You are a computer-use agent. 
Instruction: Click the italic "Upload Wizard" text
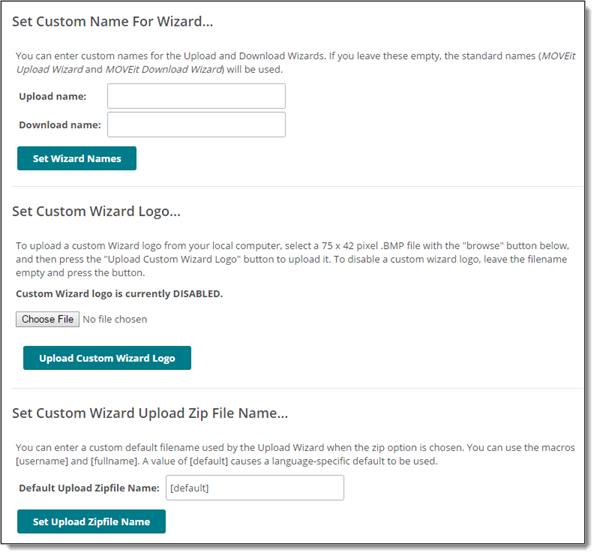click(x=49, y=69)
